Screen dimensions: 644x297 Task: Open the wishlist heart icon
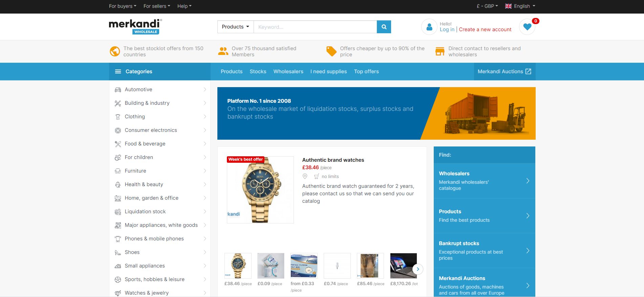(527, 27)
